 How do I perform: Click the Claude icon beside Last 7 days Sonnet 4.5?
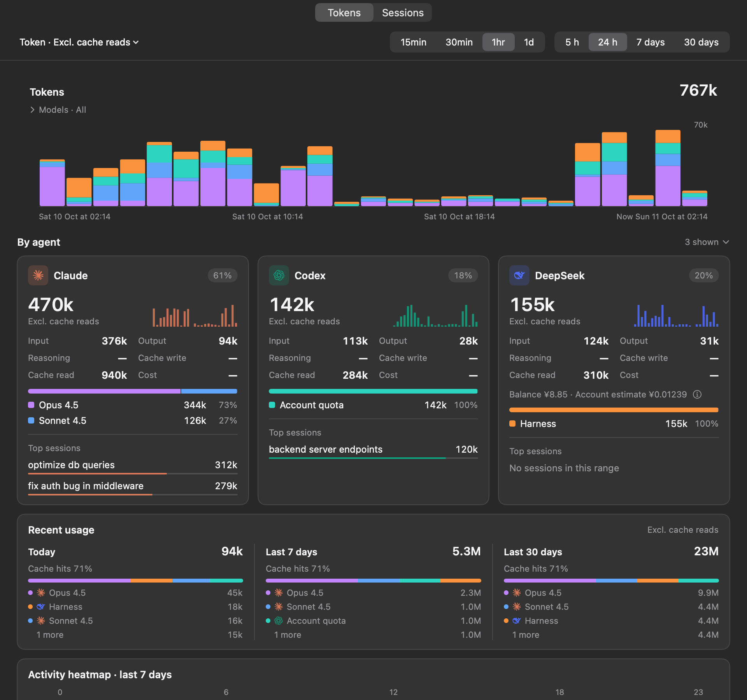tap(279, 607)
